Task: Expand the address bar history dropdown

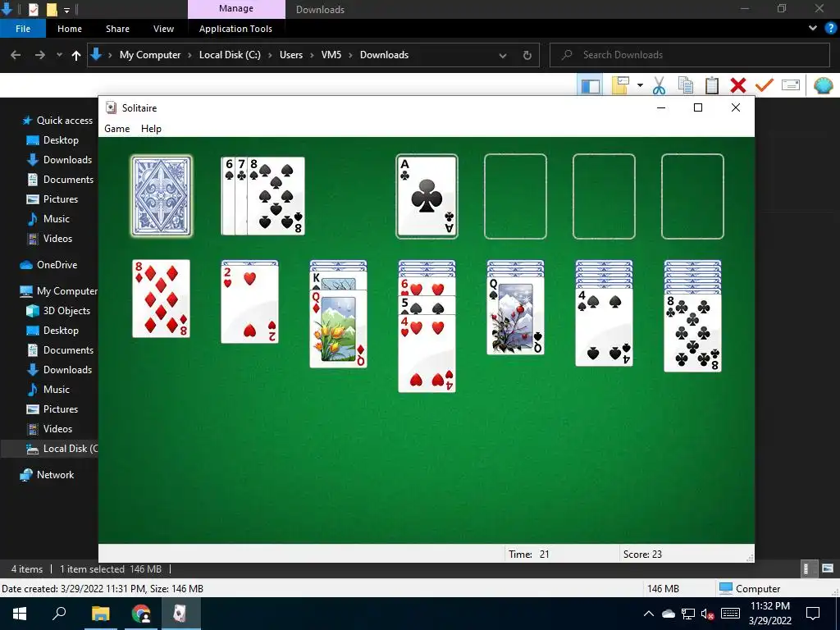Action: (503, 55)
